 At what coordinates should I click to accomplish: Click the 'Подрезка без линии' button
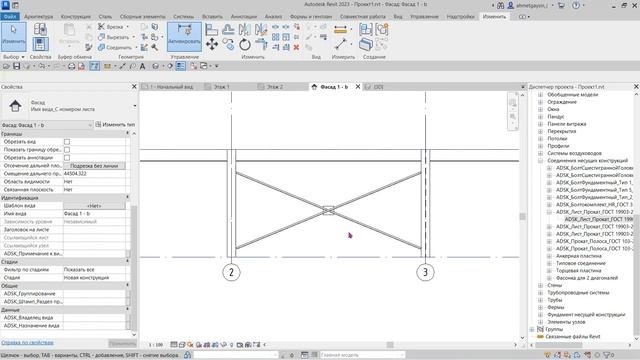(x=94, y=166)
